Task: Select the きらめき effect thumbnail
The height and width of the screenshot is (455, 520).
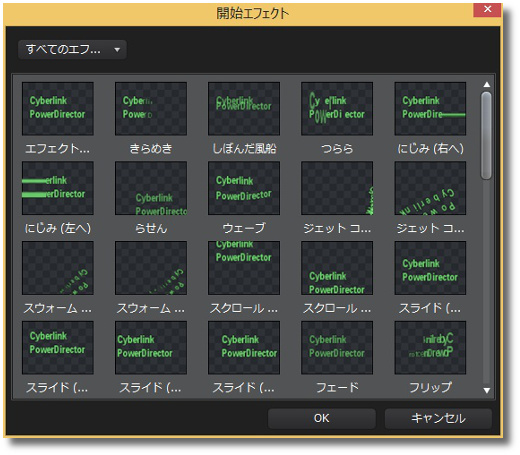Action: coord(151,109)
